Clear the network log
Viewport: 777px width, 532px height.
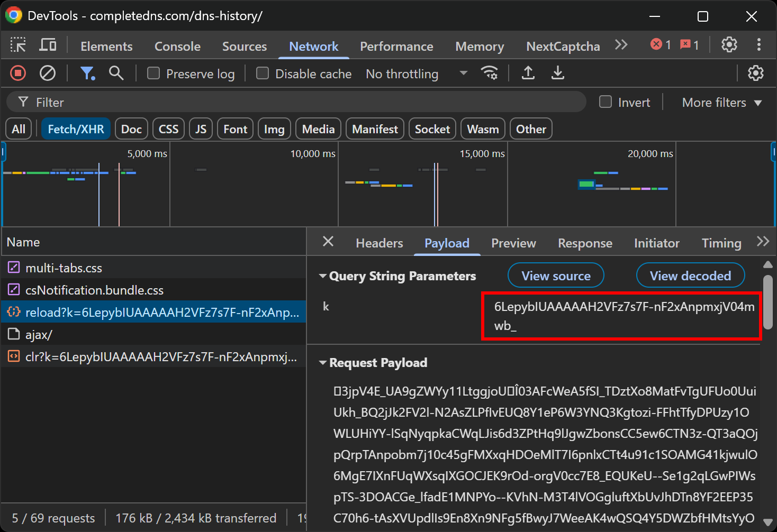(48, 73)
